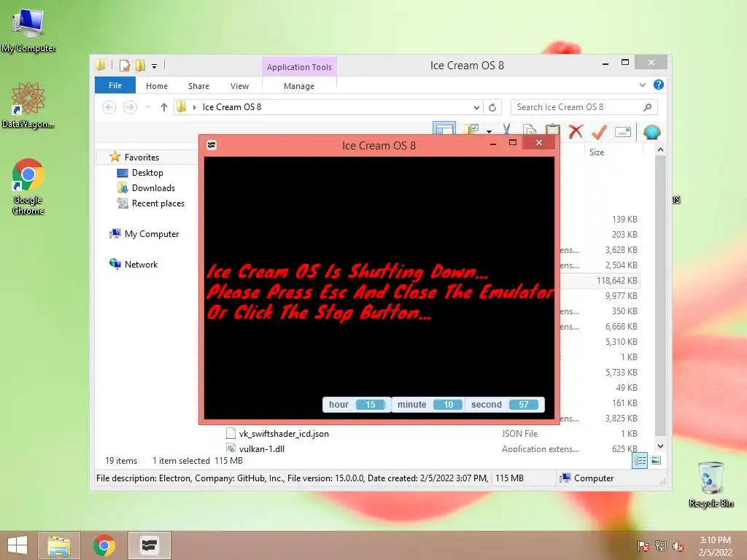Click the taskbar clock showing 3:10 PM

pyautogui.click(x=715, y=545)
